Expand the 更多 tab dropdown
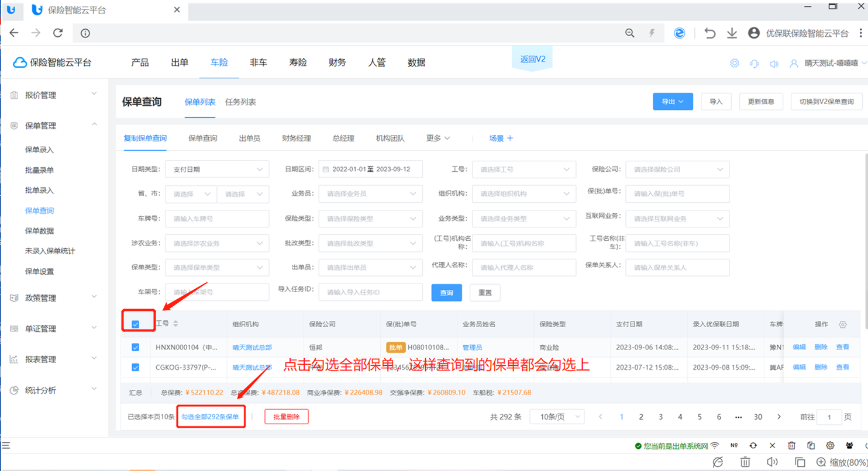The height and width of the screenshot is (471, 868). click(438, 138)
